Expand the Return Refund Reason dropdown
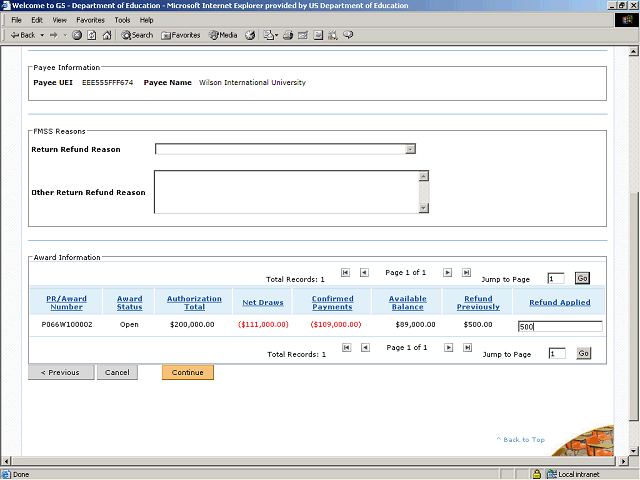The image size is (640, 480). [410, 149]
